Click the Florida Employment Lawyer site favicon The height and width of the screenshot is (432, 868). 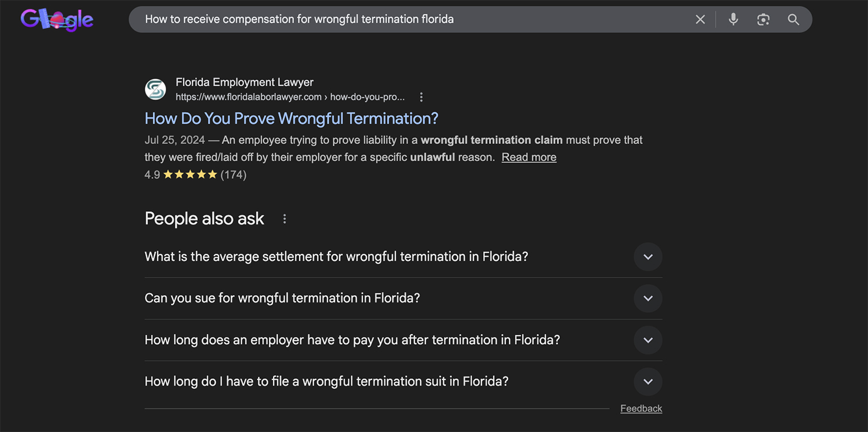tap(155, 89)
